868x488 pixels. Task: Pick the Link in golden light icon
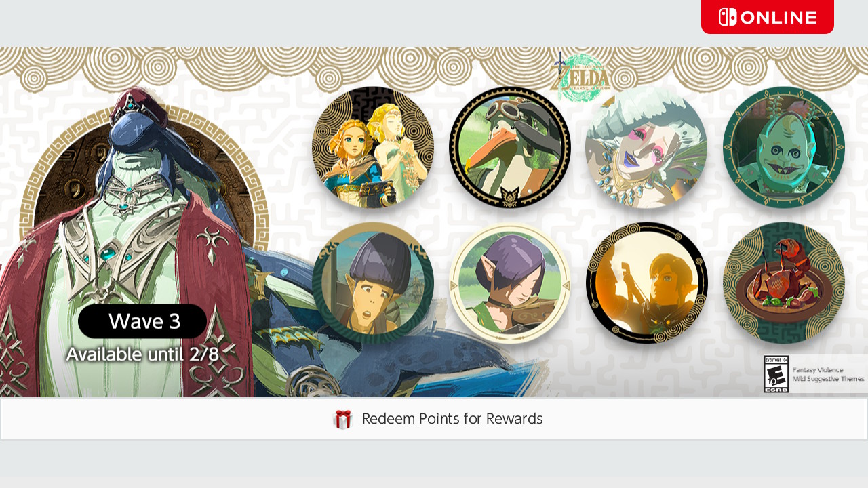(646, 283)
